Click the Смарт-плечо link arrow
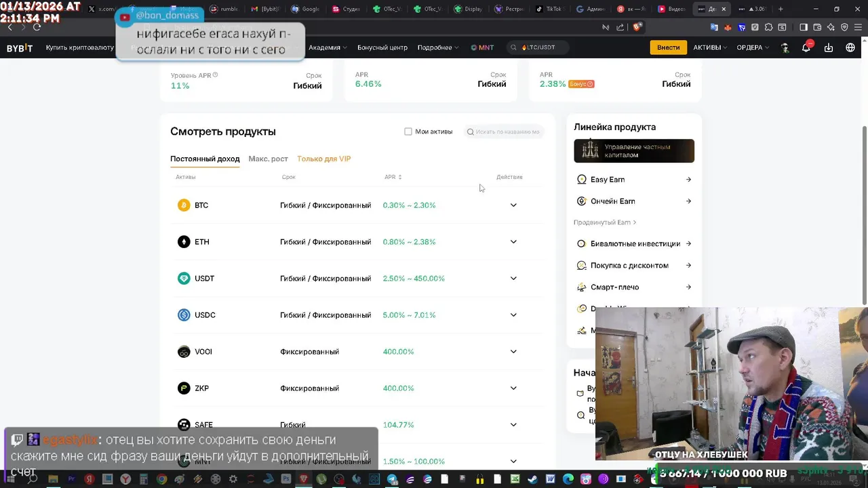The image size is (868, 488). point(688,287)
